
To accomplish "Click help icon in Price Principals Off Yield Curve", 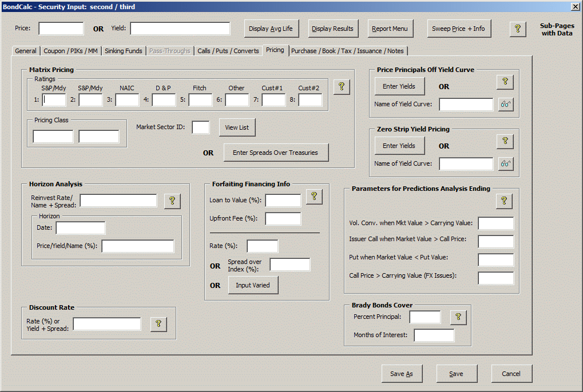I will pyautogui.click(x=505, y=82).
